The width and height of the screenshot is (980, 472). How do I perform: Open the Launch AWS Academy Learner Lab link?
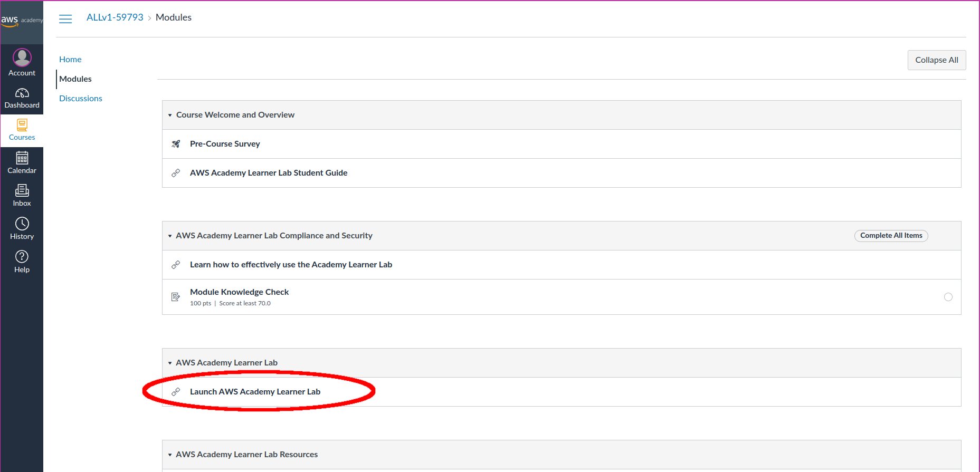pyautogui.click(x=255, y=392)
